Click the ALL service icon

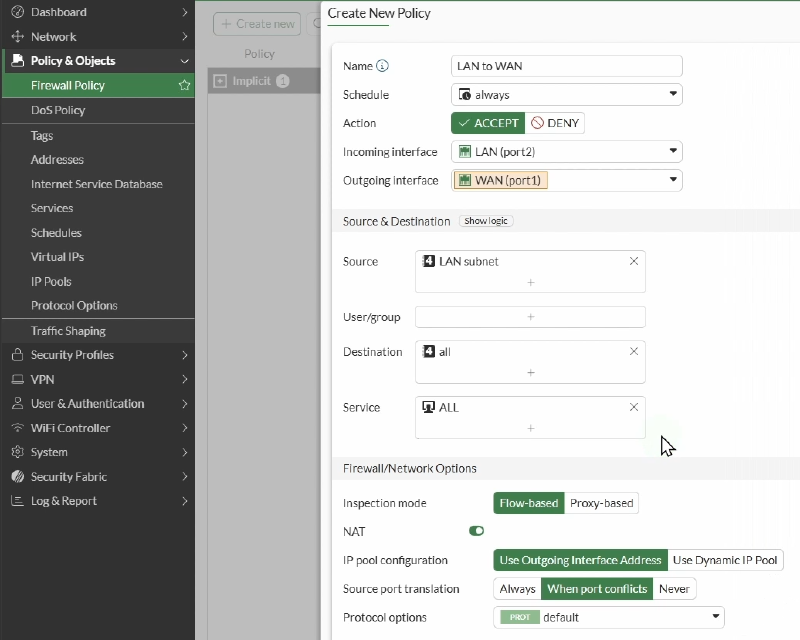tap(429, 407)
